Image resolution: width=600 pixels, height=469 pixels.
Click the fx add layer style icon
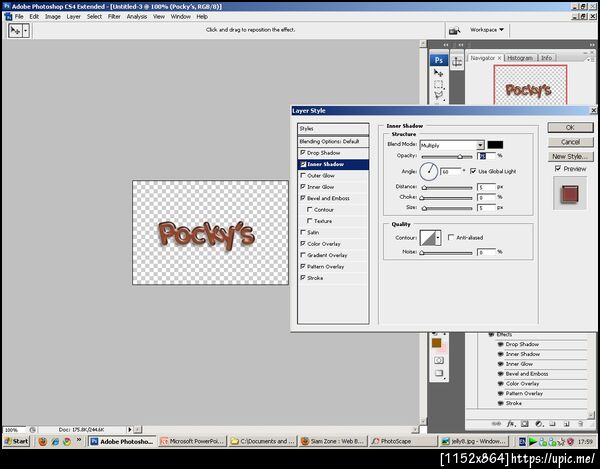click(x=511, y=423)
